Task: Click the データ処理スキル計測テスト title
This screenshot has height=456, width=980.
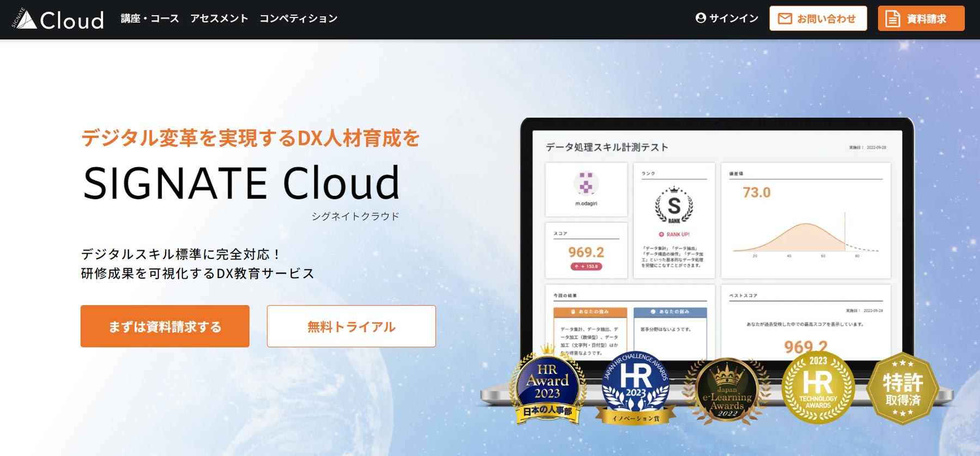Action: click(607, 147)
